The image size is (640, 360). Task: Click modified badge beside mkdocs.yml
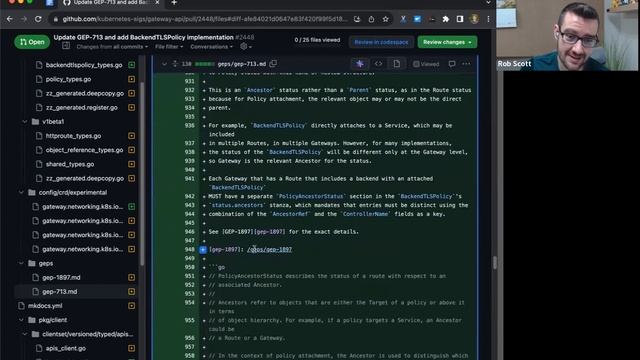click(131, 306)
